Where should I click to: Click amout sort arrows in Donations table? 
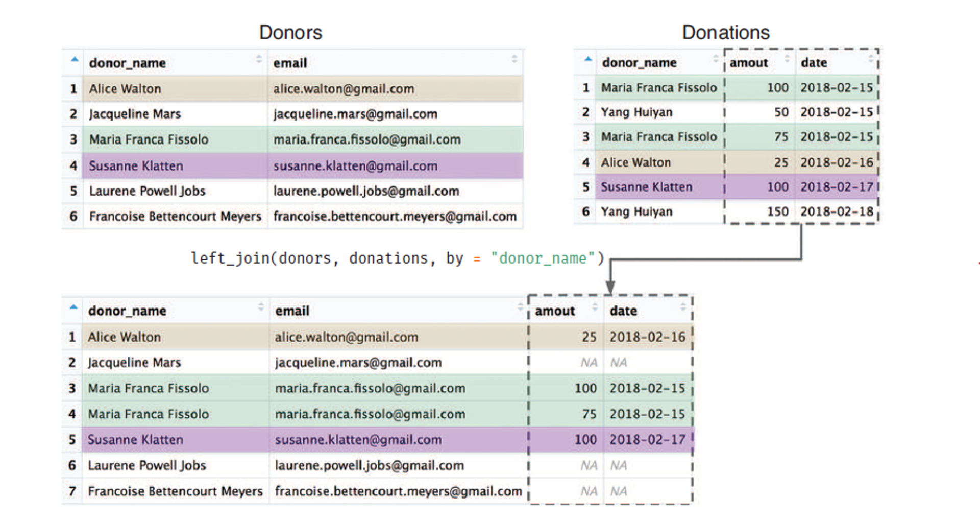point(787,58)
